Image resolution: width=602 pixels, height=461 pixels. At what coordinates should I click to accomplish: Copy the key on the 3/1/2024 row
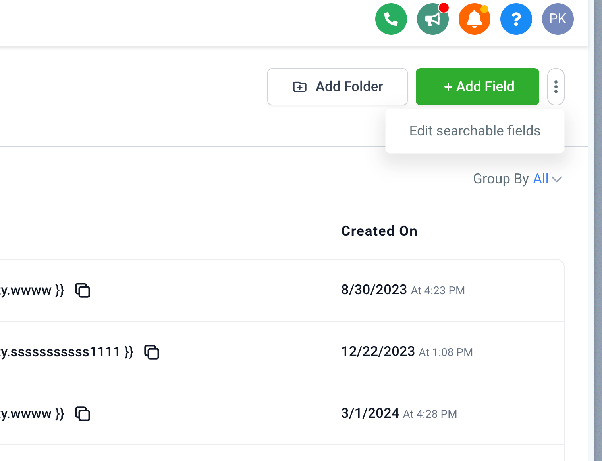(x=83, y=414)
